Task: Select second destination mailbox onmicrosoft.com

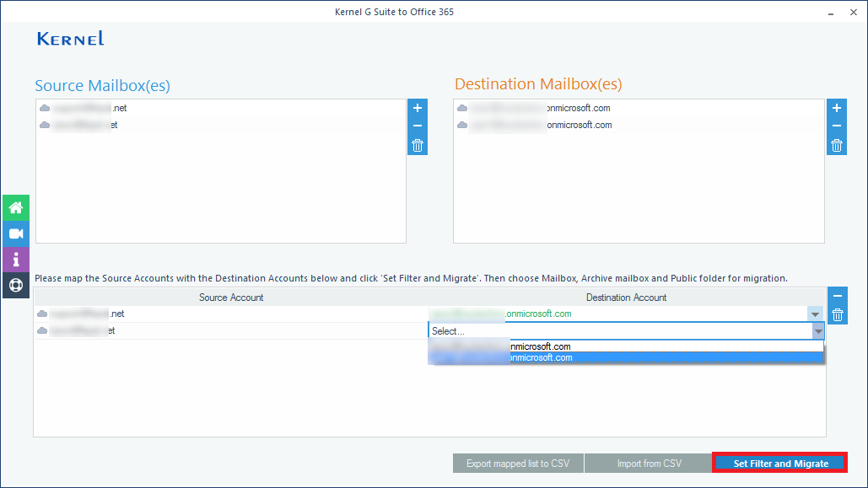Action: click(x=639, y=125)
